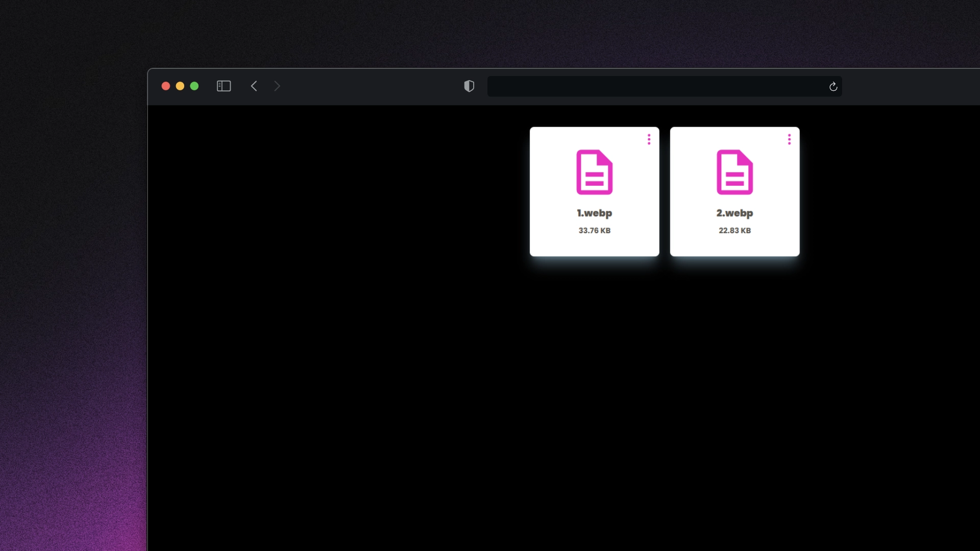Click the forward navigation arrow

coord(277,86)
